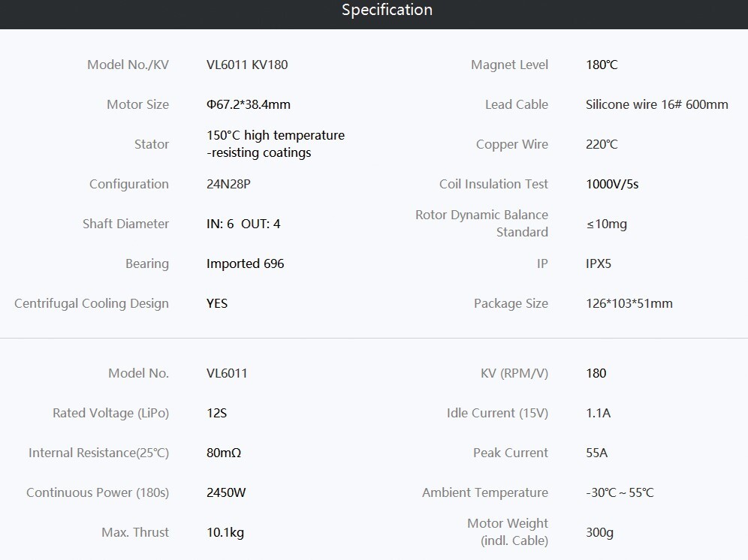Click the 1000V/5s coil insulation value
This screenshot has height=560, width=748.
tap(612, 184)
